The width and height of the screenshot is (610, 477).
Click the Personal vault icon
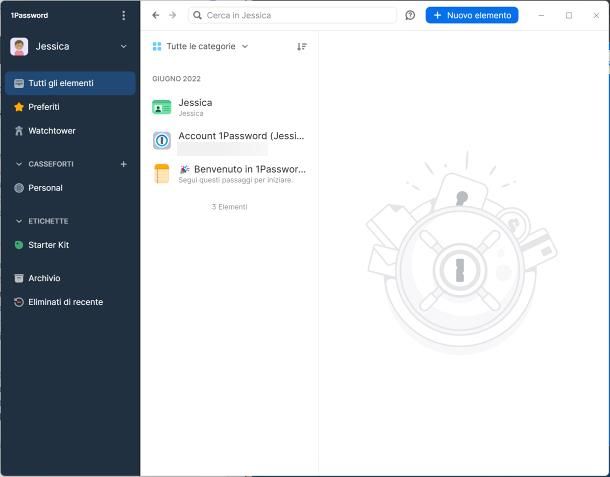tap(19, 188)
